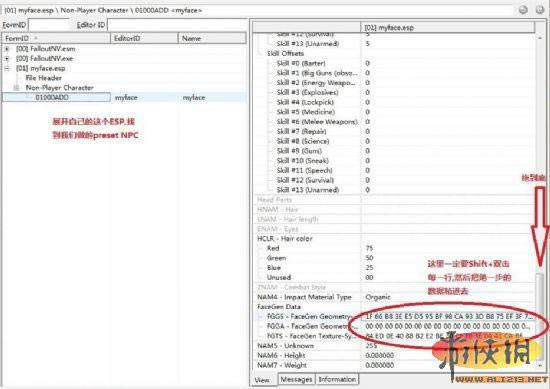Click the back navigation round icon
This screenshot has height=389, width=550.
523,10
